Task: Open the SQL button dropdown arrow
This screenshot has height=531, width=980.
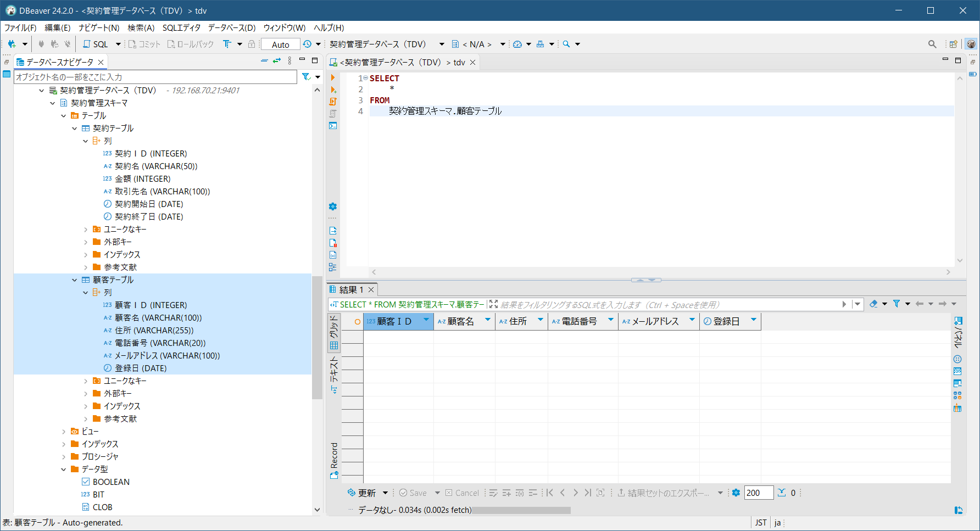Action: (x=118, y=44)
